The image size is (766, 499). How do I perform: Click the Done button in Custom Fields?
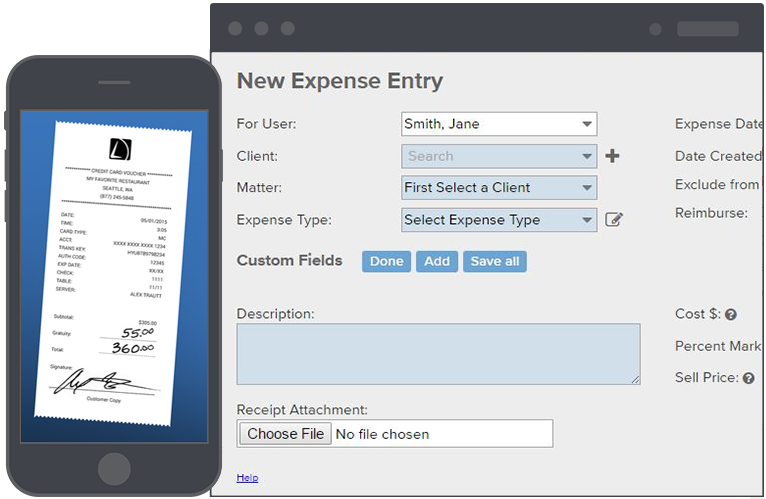(386, 261)
